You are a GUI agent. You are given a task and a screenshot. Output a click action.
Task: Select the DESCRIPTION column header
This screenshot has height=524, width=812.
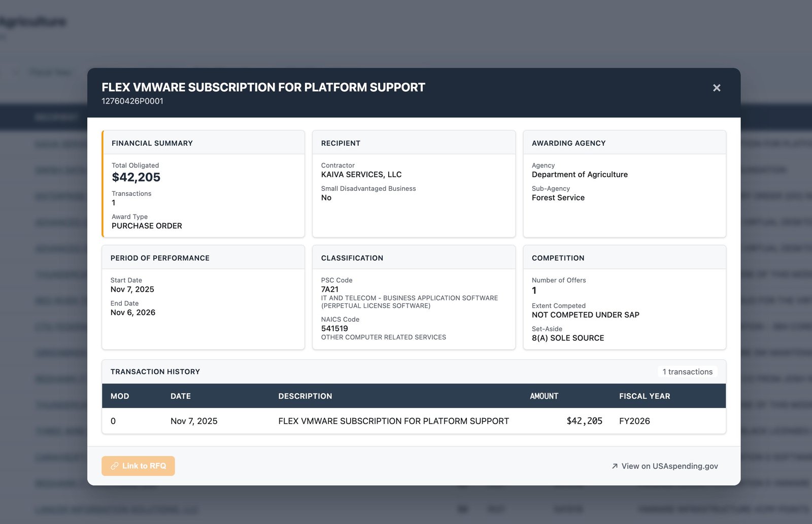pos(305,396)
